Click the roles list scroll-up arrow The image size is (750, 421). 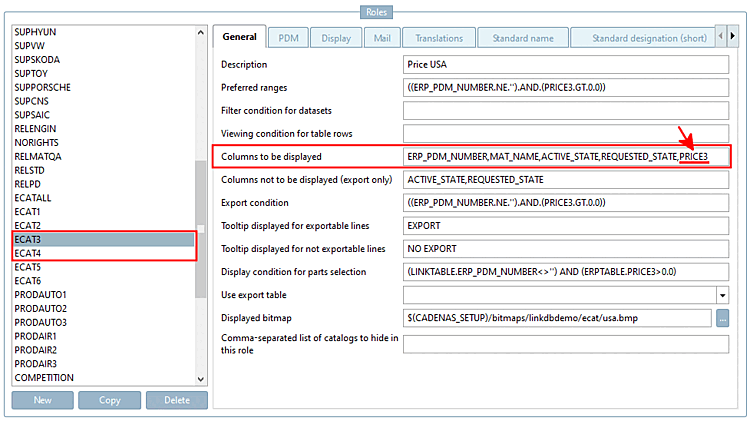point(200,33)
